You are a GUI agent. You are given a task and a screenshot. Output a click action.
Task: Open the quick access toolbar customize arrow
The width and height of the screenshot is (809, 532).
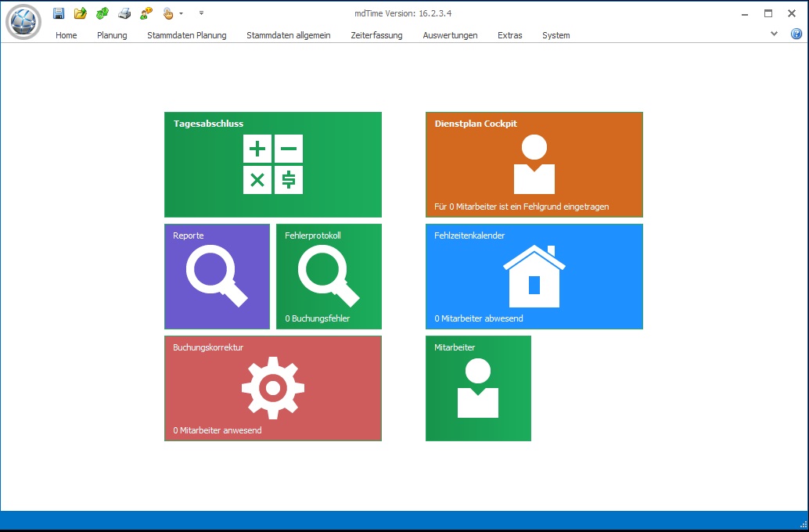(x=201, y=13)
